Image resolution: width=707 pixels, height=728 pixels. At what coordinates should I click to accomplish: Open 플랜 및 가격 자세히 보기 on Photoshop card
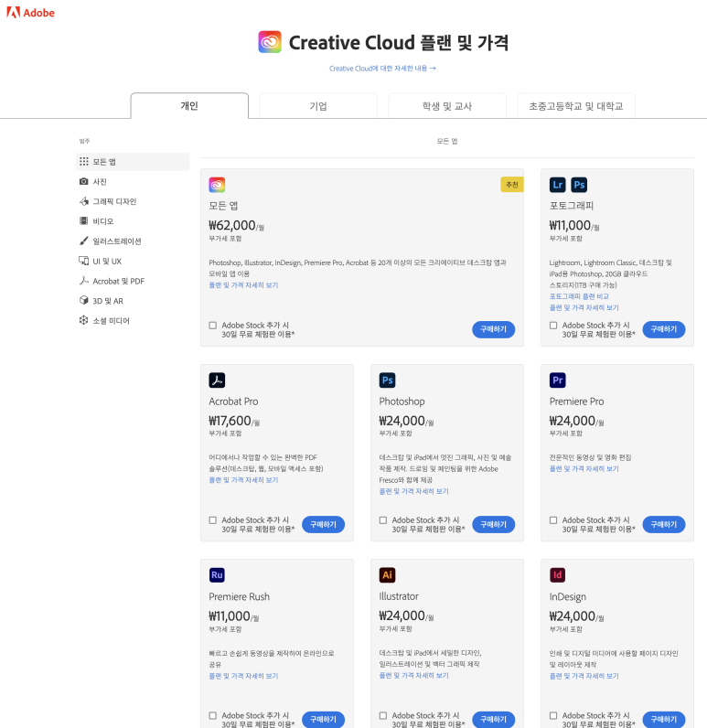[x=413, y=491]
